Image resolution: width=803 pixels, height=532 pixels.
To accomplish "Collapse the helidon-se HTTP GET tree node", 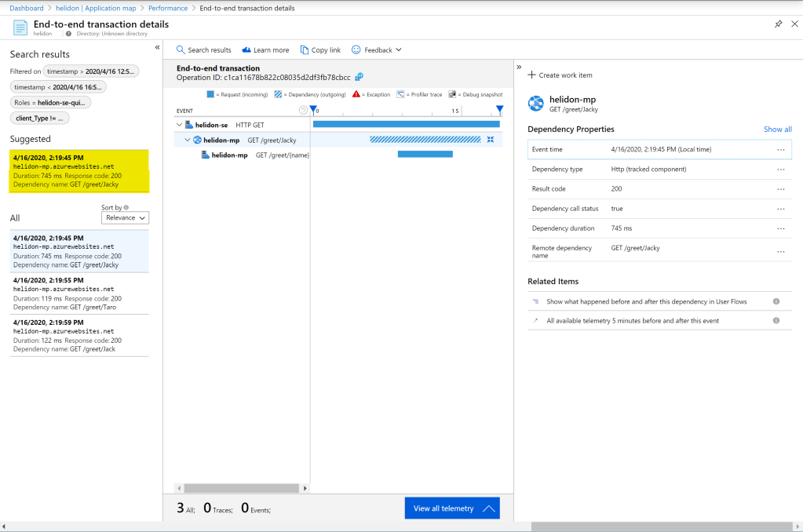I will point(180,125).
